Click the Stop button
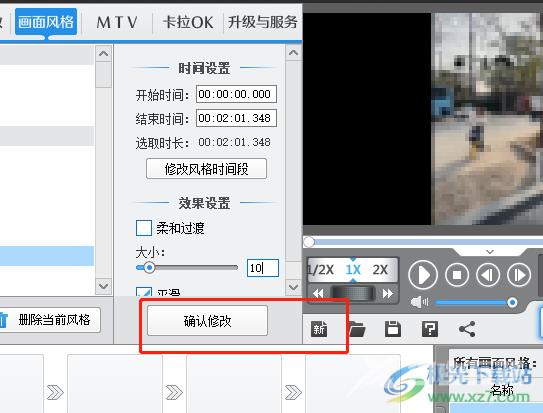543x413 pixels. 457,275
